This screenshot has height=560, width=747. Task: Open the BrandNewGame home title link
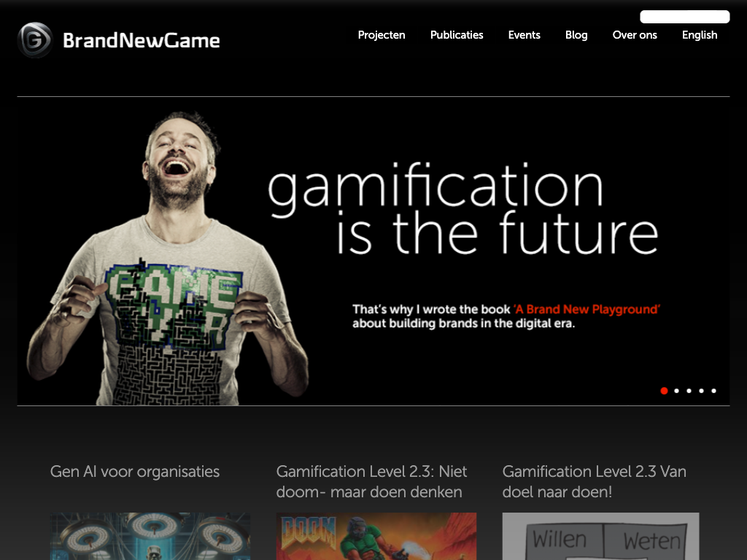[x=141, y=41]
